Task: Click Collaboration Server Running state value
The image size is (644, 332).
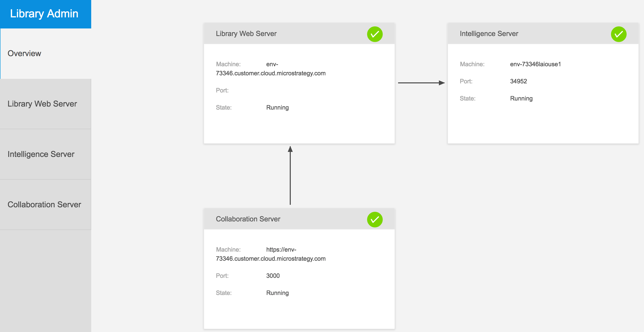Action: coord(277,293)
